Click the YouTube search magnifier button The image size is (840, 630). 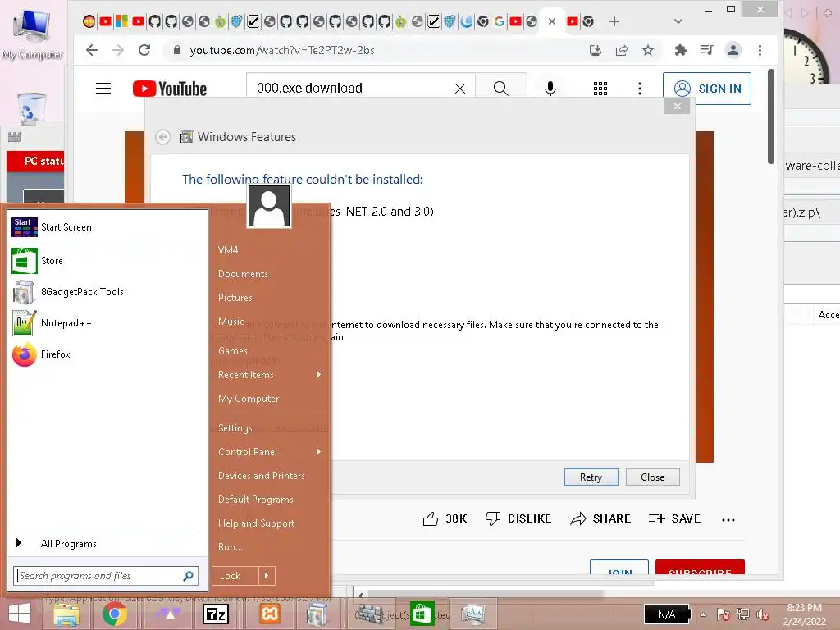[x=501, y=89]
